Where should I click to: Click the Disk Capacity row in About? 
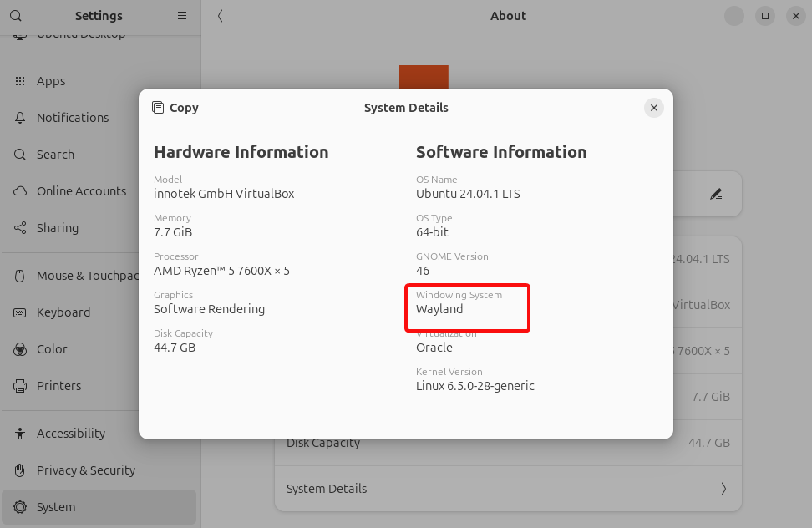[x=508, y=443]
